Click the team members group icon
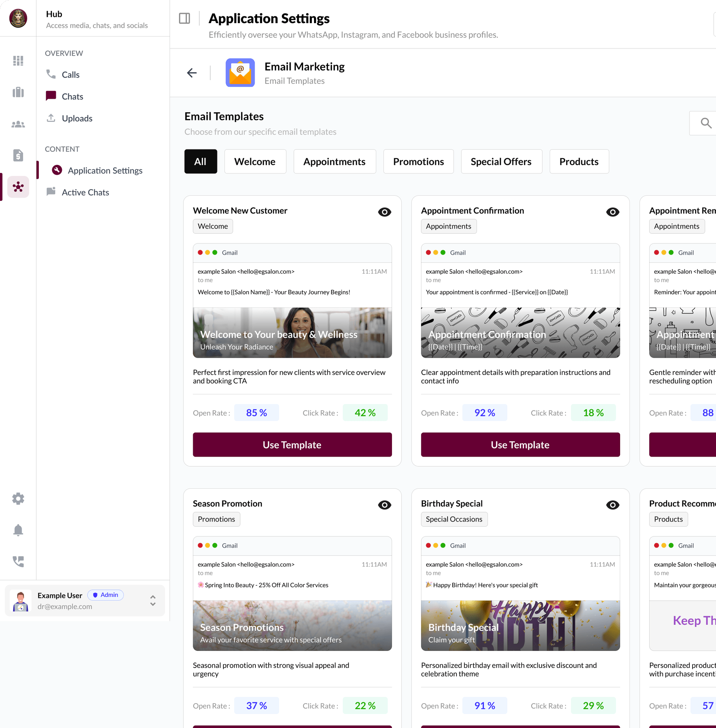 (x=18, y=124)
